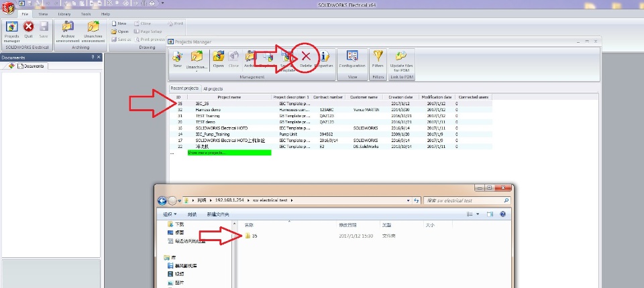The width and height of the screenshot is (644, 288).
Task: Select TEST Training project row
Action: pyautogui.click(x=330, y=116)
